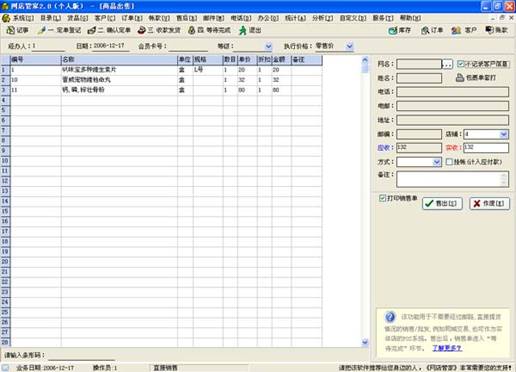516x372 pixels.
Task: Click the browse button next to 网名
Action: [447, 64]
